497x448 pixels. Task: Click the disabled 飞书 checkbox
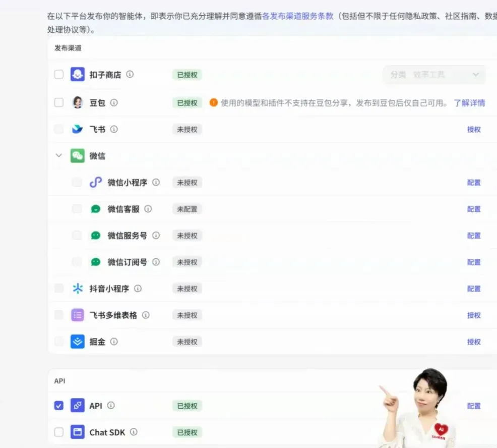(x=59, y=129)
